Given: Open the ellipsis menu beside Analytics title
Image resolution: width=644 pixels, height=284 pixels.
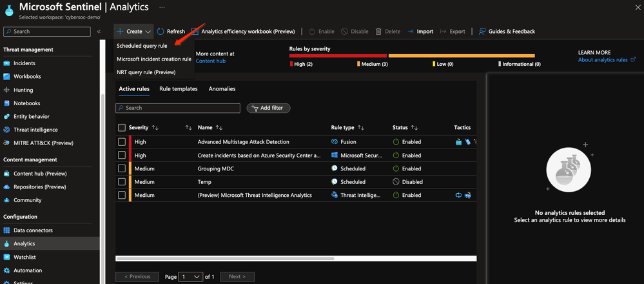Looking at the screenshot, I should pyautogui.click(x=162, y=7).
